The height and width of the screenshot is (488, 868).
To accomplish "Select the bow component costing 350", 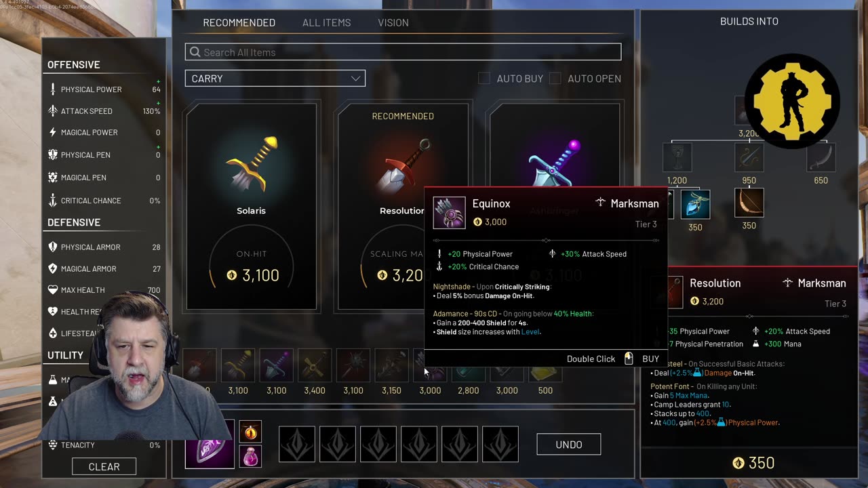I will click(x=749, y=203).
